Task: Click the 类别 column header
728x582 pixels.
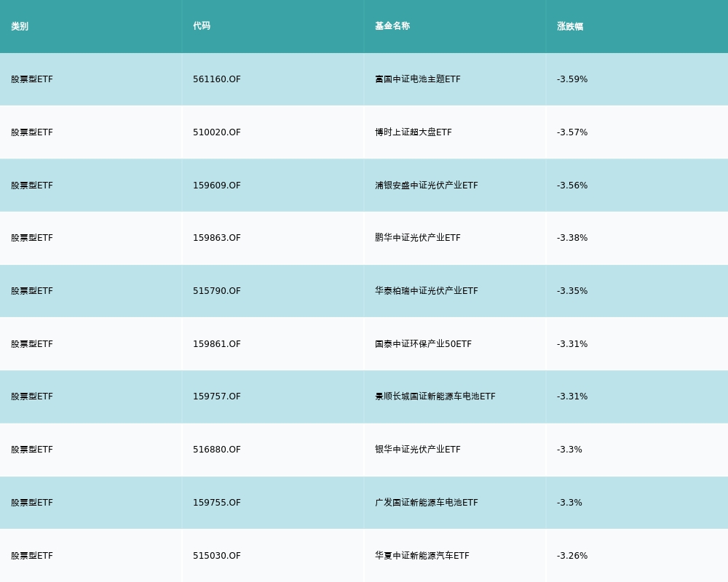Action: pos(20,26)
